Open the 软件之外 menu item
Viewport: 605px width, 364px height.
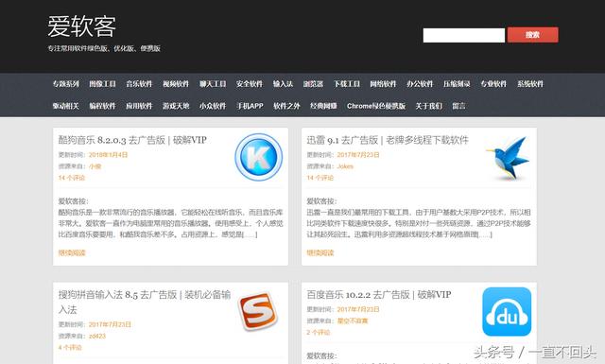tap(286, 106)
